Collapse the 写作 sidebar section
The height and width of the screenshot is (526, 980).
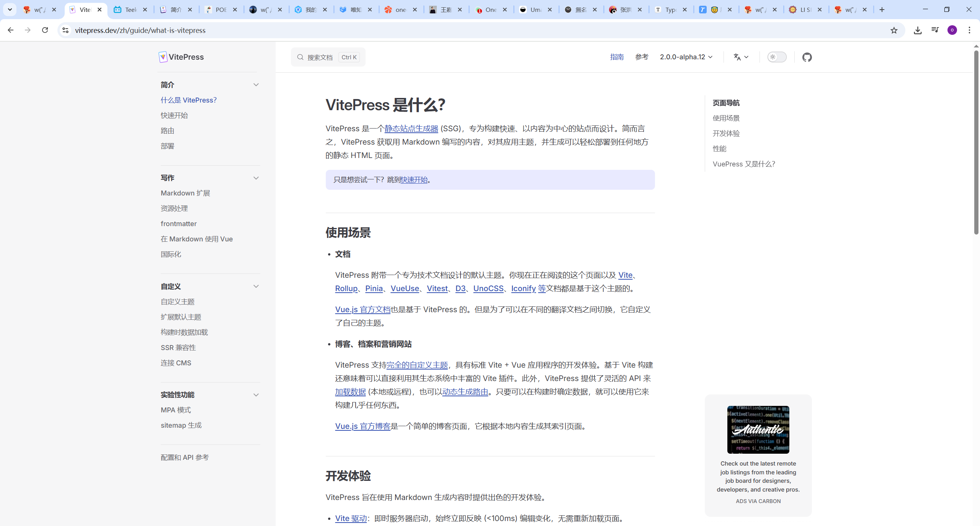coord(256,178)
